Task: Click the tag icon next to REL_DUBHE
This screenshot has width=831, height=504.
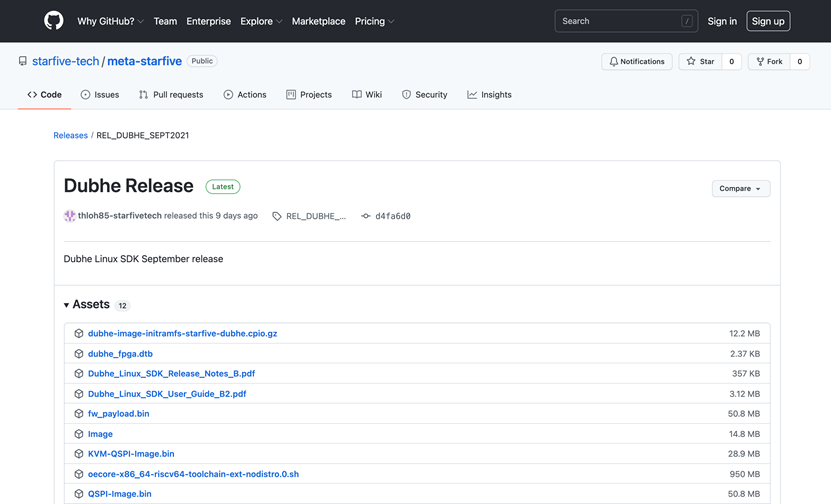Action: coord(277,216)
